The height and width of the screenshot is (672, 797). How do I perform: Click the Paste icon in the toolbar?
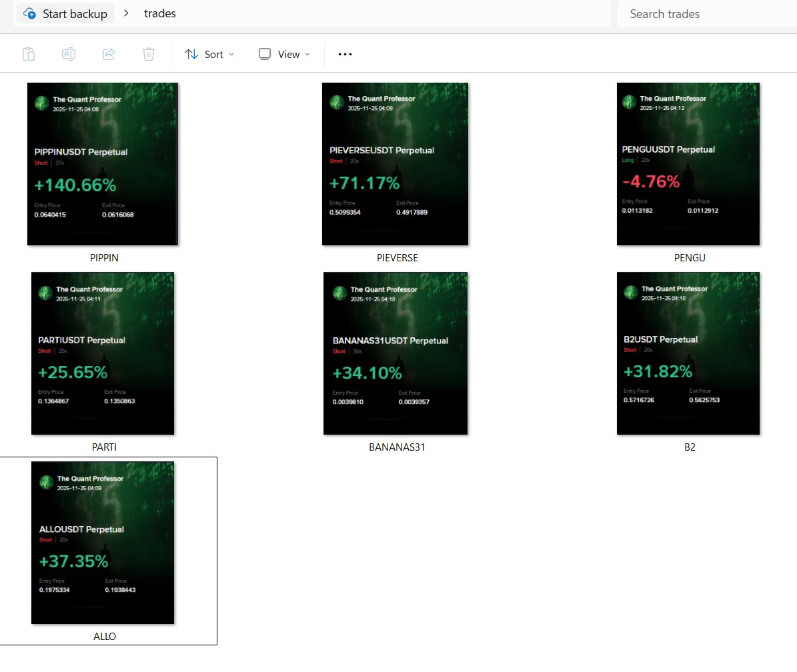click(29, 53)
